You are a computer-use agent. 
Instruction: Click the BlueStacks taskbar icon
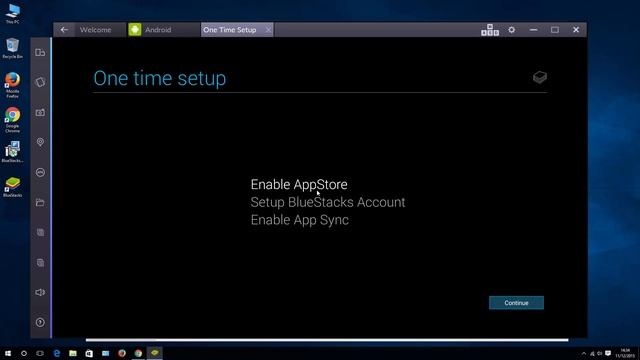tap(155, 353)
